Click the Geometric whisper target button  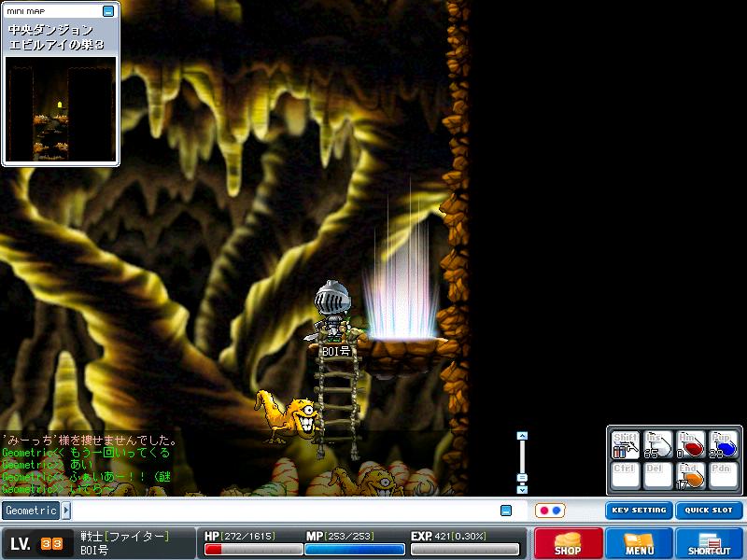[31, 511]
